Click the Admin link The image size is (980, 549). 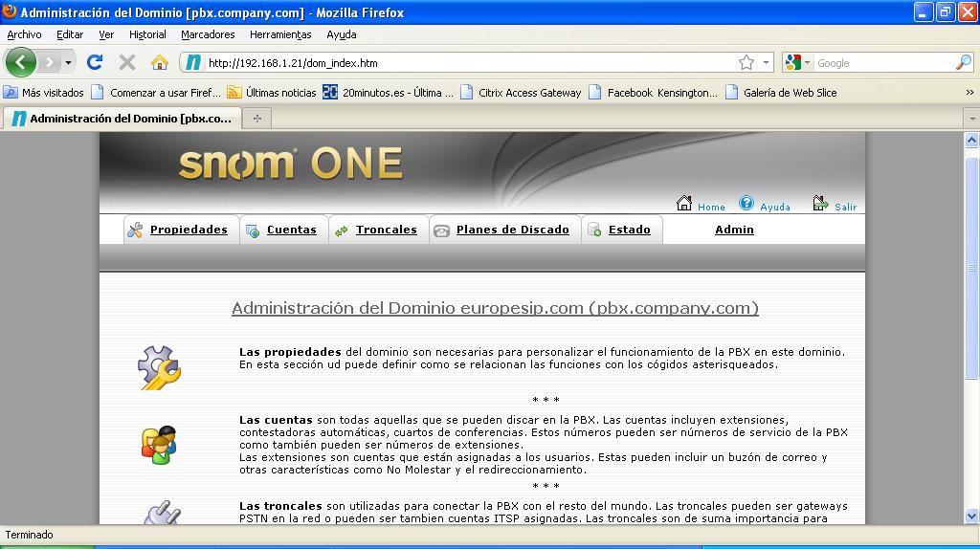click(x=734, y=230)
